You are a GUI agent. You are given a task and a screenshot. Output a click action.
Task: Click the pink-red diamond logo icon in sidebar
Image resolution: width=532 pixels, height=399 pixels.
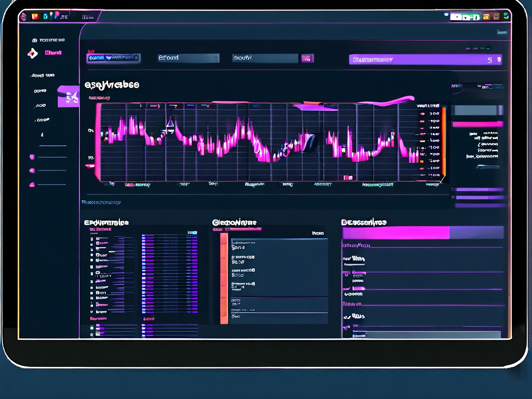point(32,52)
